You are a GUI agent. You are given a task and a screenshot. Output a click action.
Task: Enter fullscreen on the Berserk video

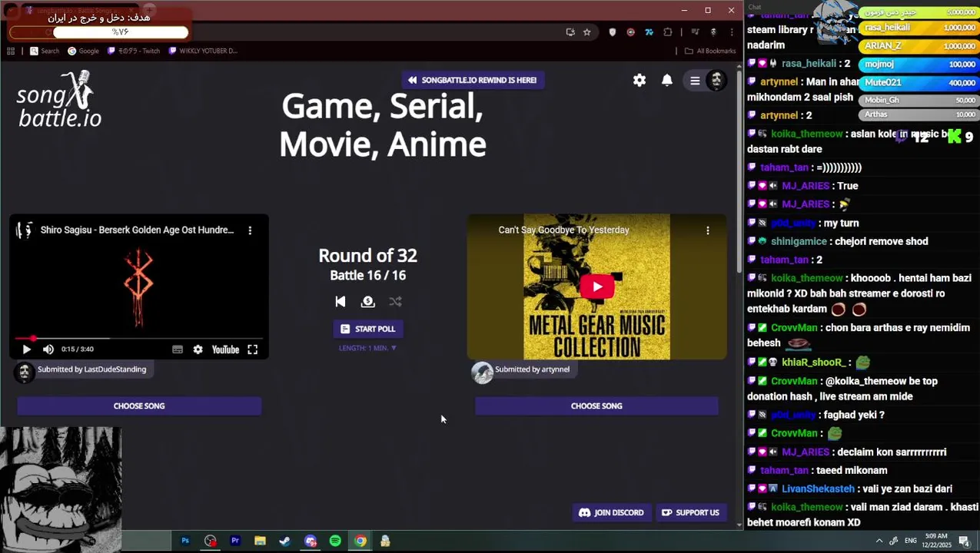252,349
